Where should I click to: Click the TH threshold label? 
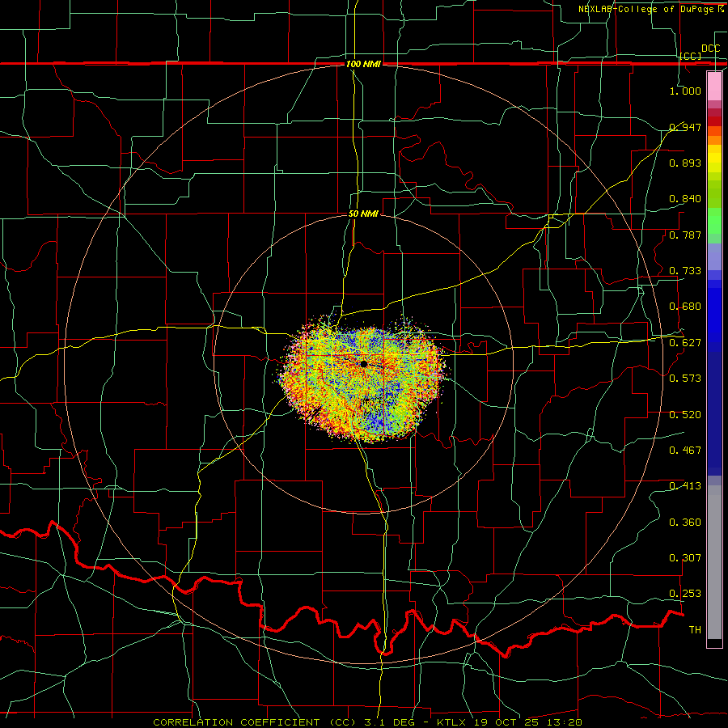click(695, 630)
